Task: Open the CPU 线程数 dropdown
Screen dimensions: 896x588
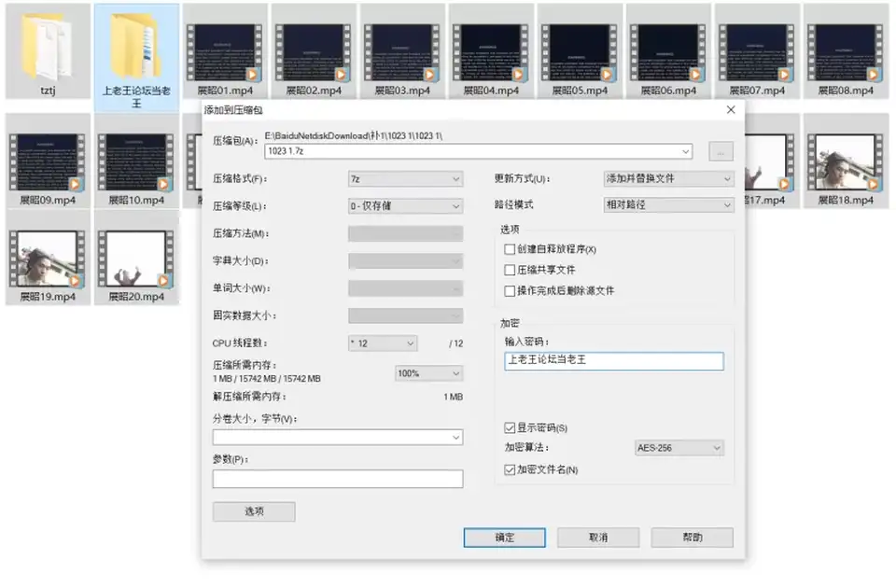Action: click(x=383, y=343)
